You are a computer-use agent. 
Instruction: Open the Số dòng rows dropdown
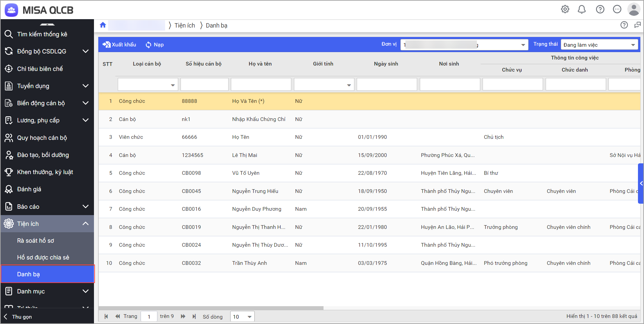(x=242, y=317)
